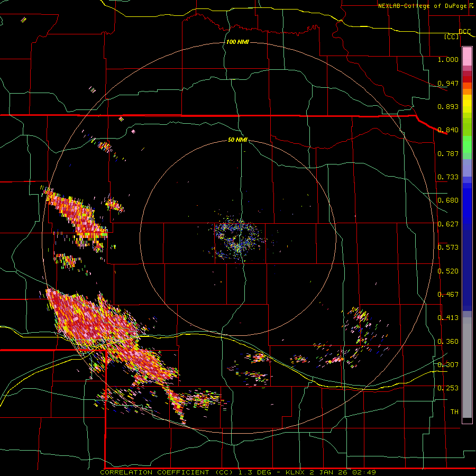476x476 pixels.
Task: Select the 0.893 legend value
Action: click(448, 106)
